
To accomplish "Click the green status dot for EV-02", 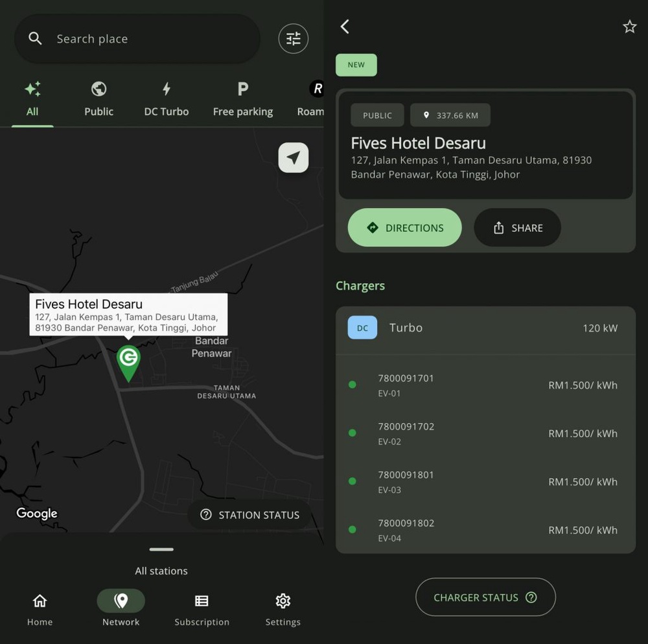I will click(352, 433).
